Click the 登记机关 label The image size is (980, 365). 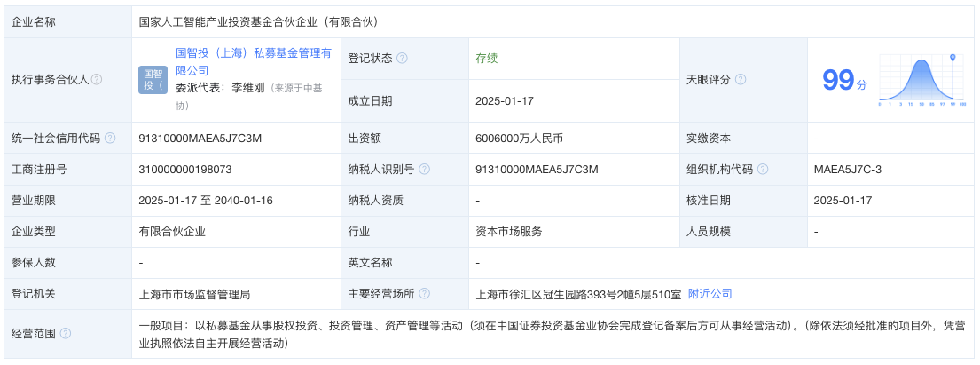point(34,294)
